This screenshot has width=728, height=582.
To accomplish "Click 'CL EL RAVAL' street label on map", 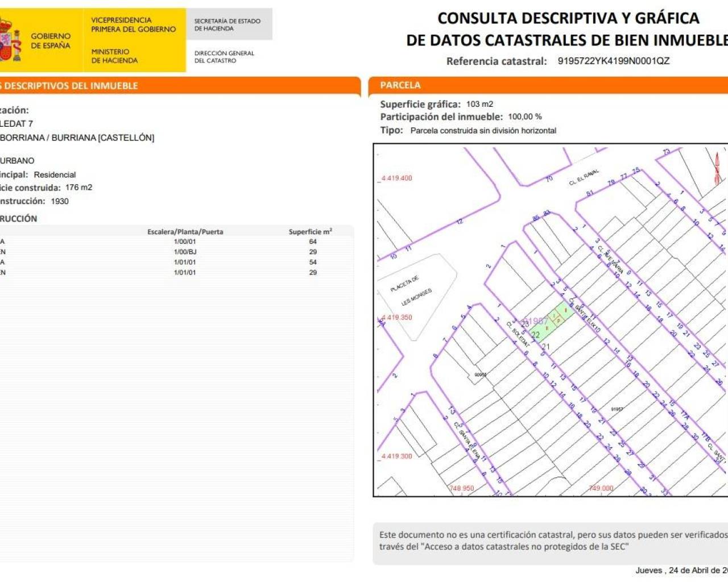I will pyautogui.click(x=584, y=177).
